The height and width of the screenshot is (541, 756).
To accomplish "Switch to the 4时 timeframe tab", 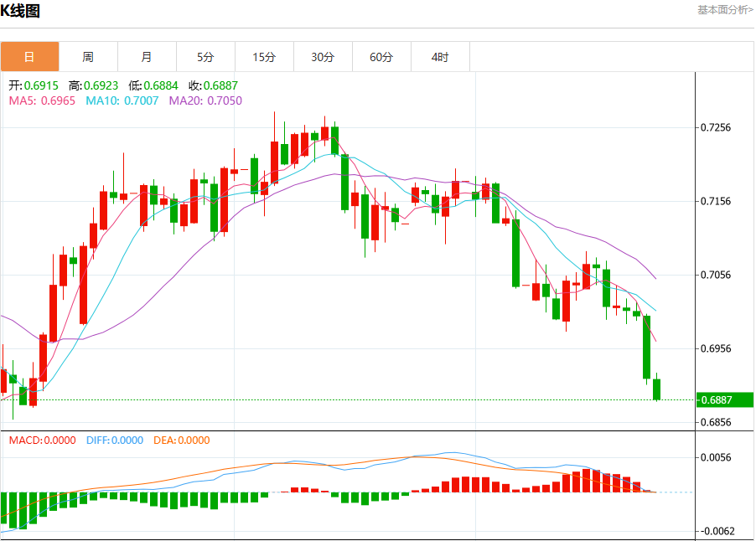I will click(x=440, y=57).
